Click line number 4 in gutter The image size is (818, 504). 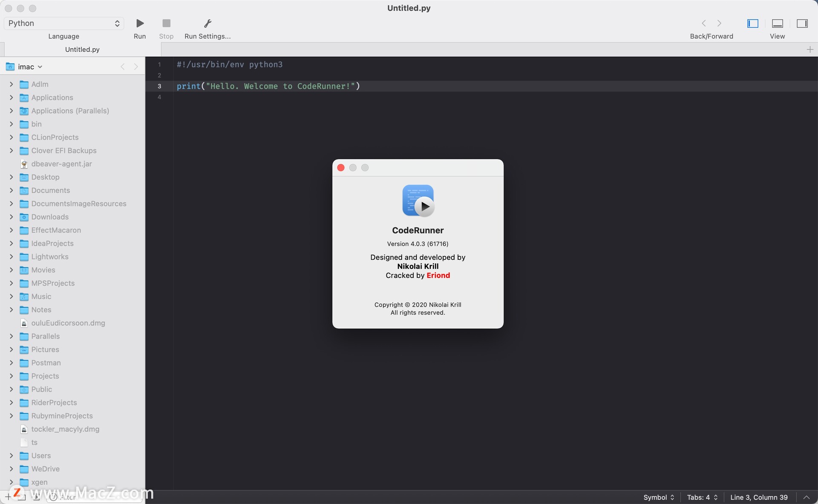(159, 97)
